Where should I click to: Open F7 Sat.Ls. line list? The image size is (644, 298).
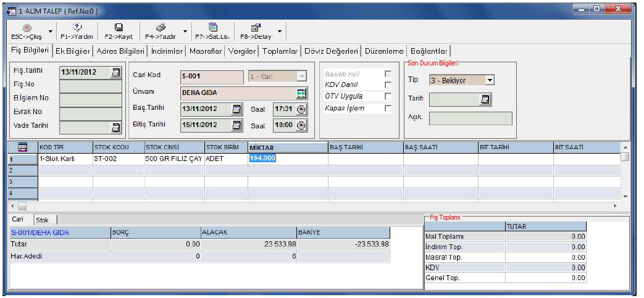pyautogui.click(x=212, y=28)
